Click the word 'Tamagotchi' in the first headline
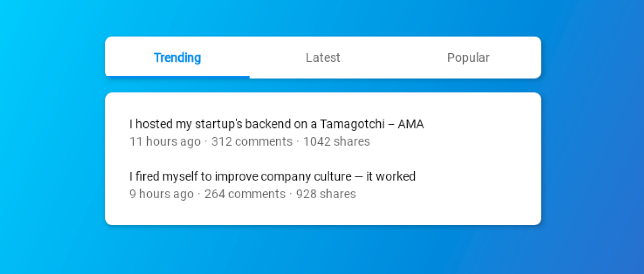Screen dimensions: 644x274 tap(352, 124)
